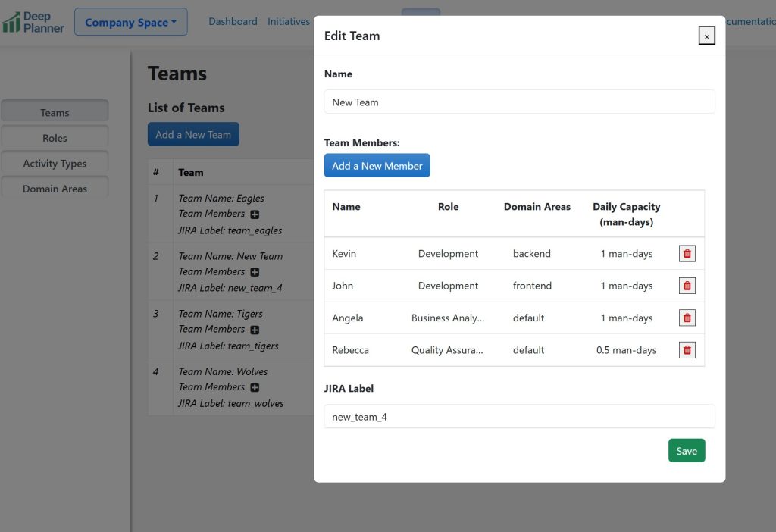Viewport: 776px width, 532px height.
Task: Expand Team Members for New Team
Action: pos(255,272)
